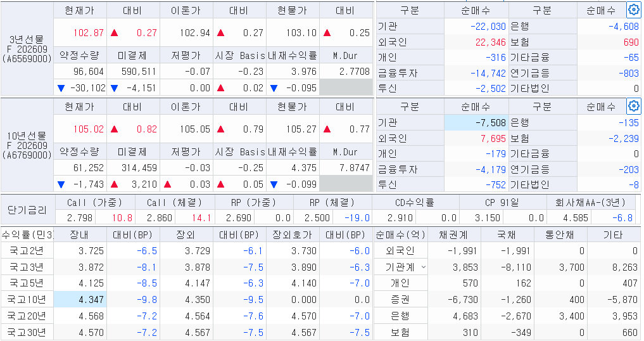Click the 단기금리 section label
Screen dimensions: 644x341
(27, 210)
